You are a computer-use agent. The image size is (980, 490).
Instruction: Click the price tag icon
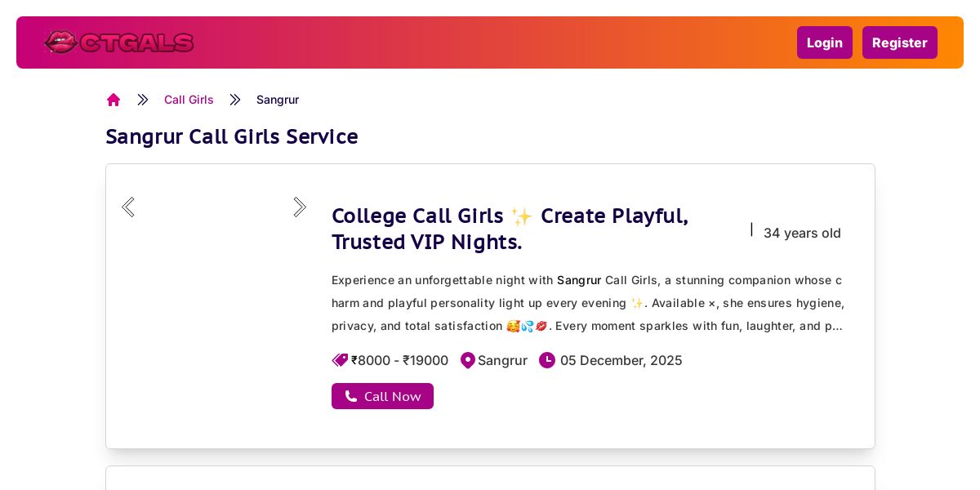(x=340, y=360)
